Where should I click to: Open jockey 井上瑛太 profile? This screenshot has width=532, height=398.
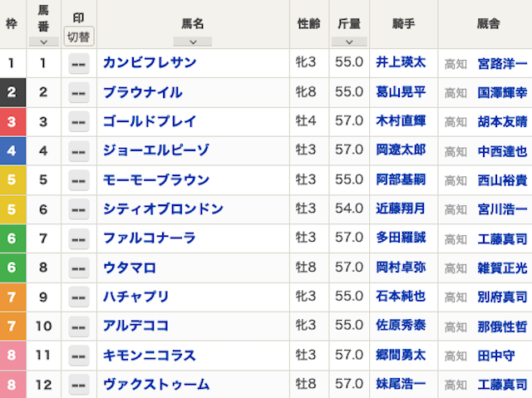pyautogui.click(x=401, y=62)
